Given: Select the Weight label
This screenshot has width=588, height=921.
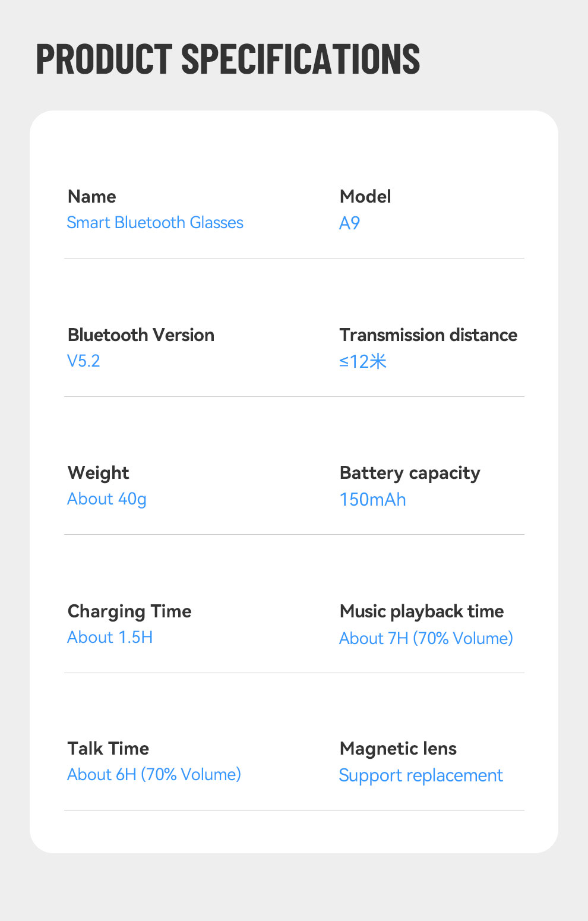Looking at the screenshot, I should point(98,473).
